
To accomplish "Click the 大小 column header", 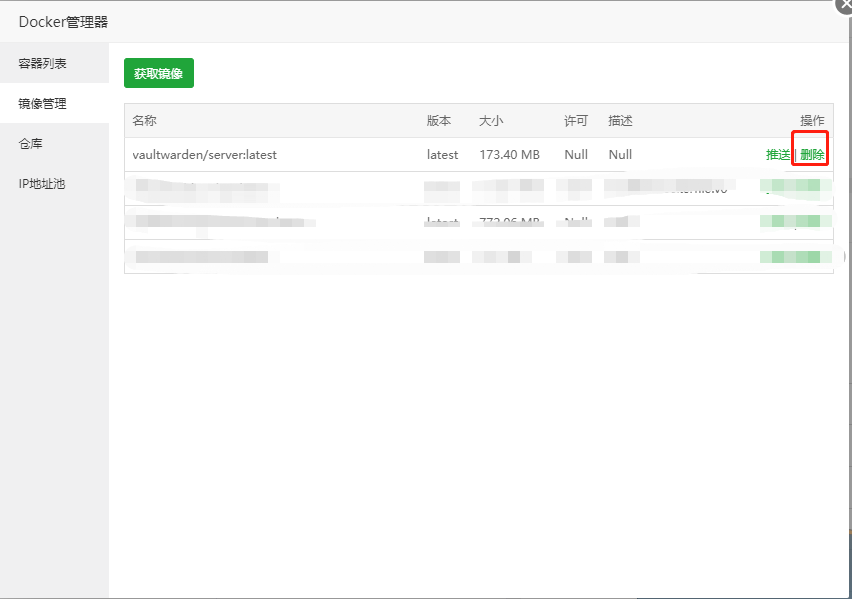I will (491, 121).
